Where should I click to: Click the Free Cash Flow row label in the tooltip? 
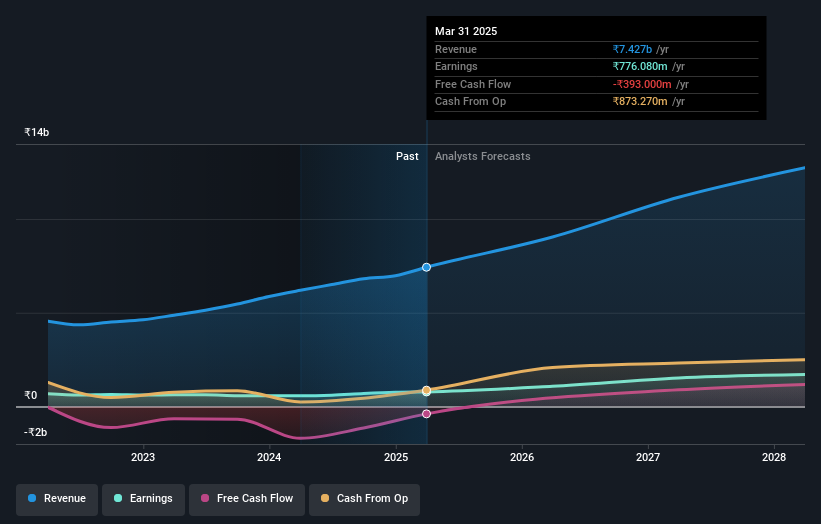click(473, 84)
